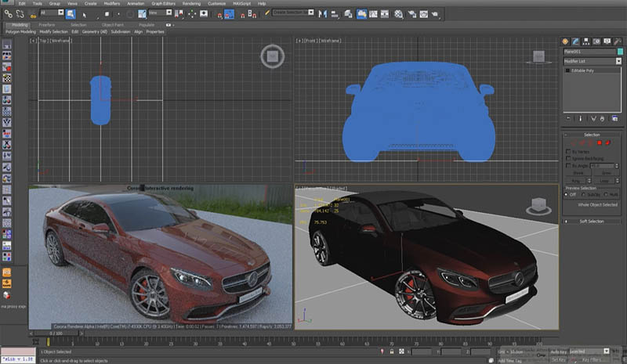The height and width of the screenshot is (364, 627).
Task: Expand the Soft Selection rollout
Action: point(592,222)
